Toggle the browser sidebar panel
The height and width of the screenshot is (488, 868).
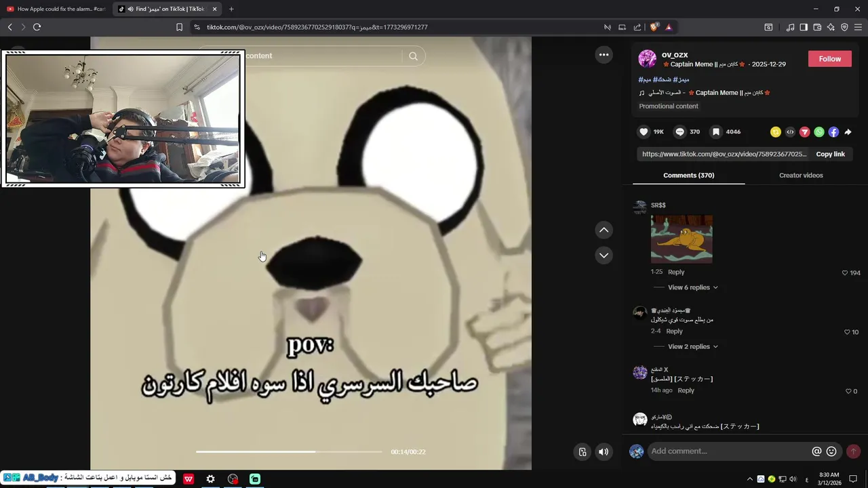pyautogui.click(x=804, y=27)
